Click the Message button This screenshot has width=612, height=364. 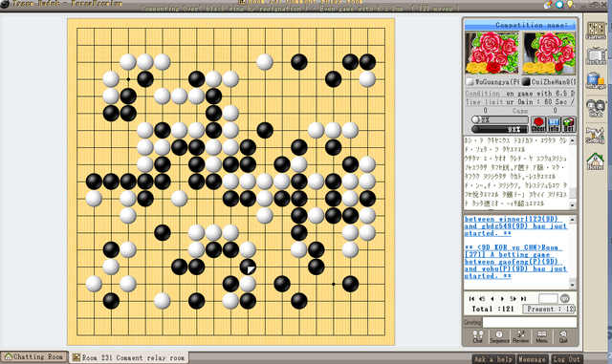(x=533, y=359)
